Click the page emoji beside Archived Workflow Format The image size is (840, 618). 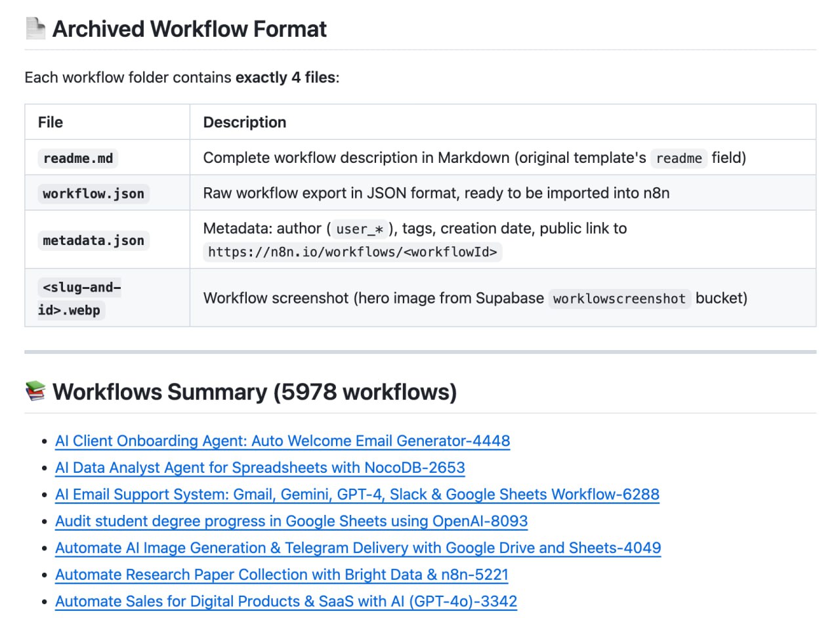(x=35, y=29)
